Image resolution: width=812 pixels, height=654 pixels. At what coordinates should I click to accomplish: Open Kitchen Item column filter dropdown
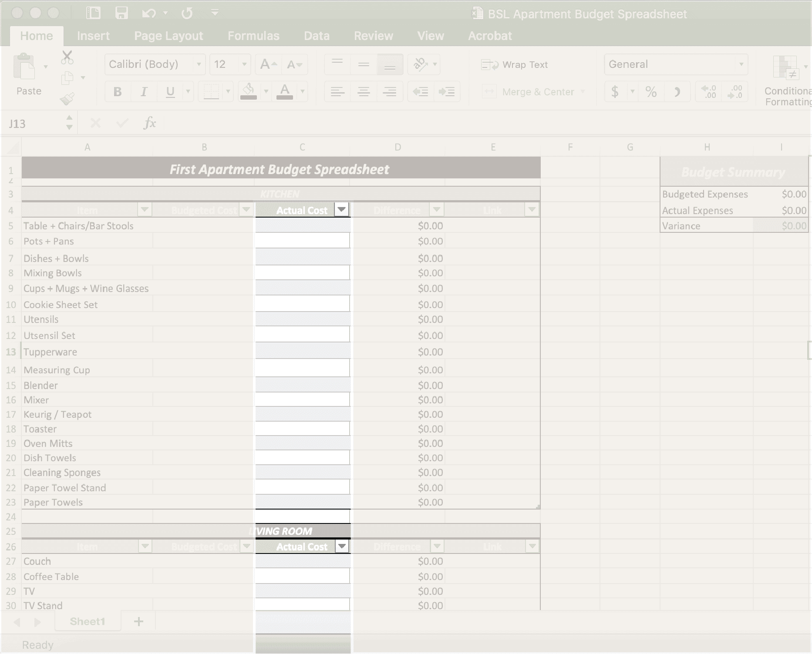145,210
